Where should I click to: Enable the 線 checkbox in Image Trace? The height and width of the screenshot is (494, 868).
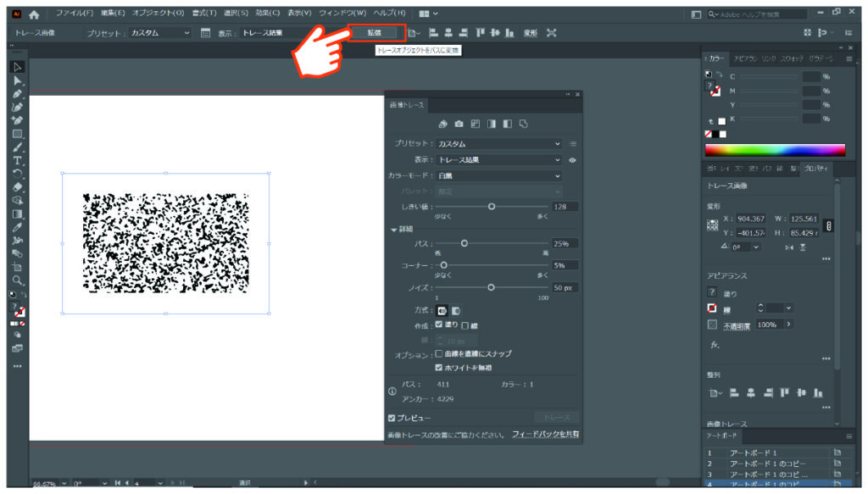465,326
